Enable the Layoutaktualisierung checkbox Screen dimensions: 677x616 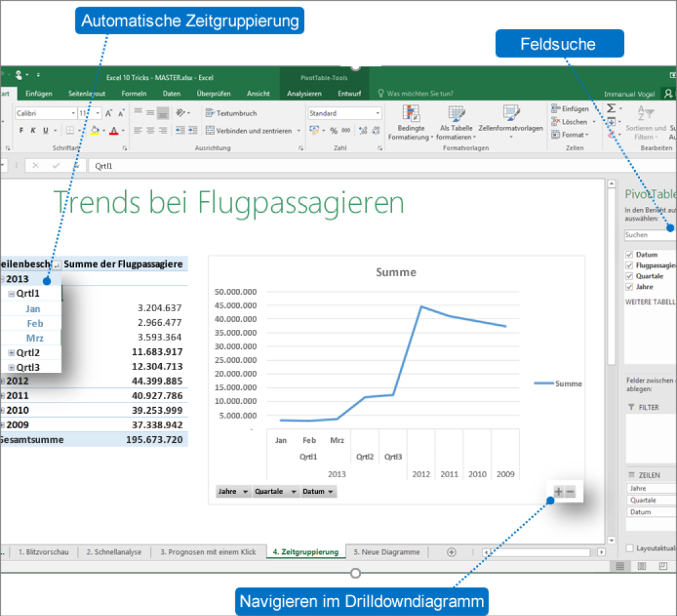click(x=629, y=548)
